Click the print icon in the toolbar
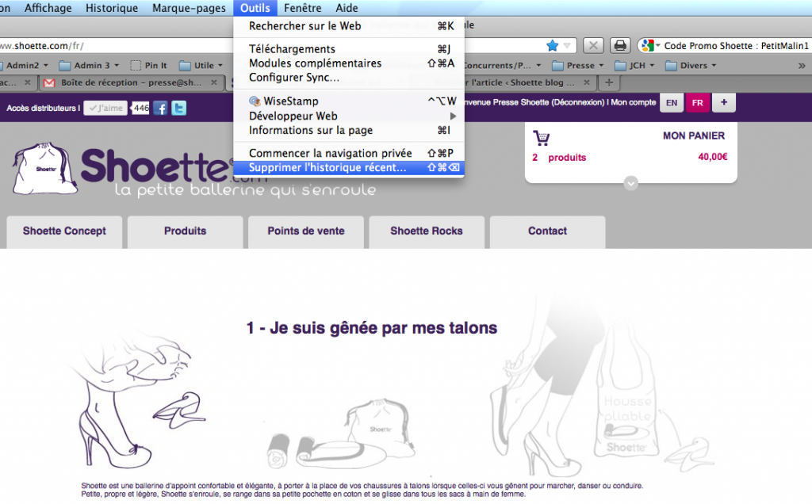 [x=619, y=45]
